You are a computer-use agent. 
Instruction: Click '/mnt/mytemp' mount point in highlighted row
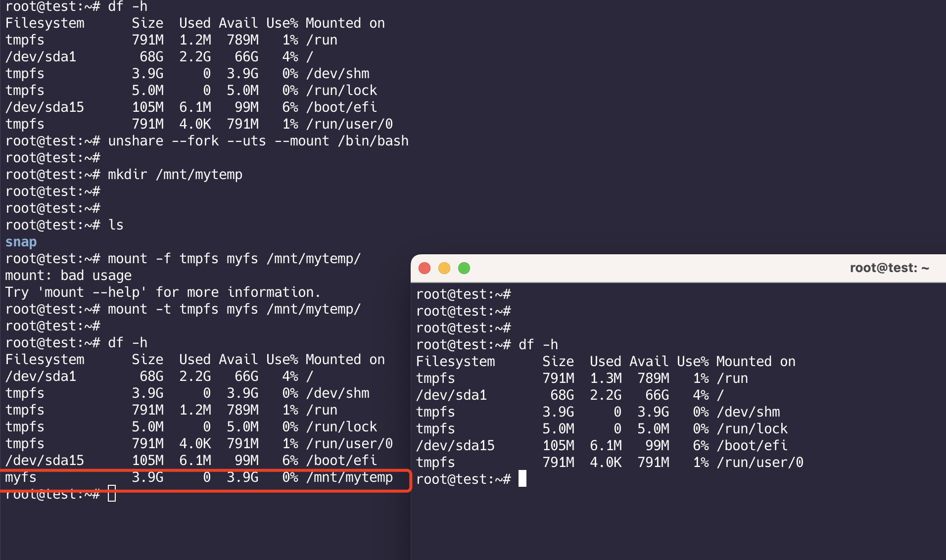coord(349,477)
